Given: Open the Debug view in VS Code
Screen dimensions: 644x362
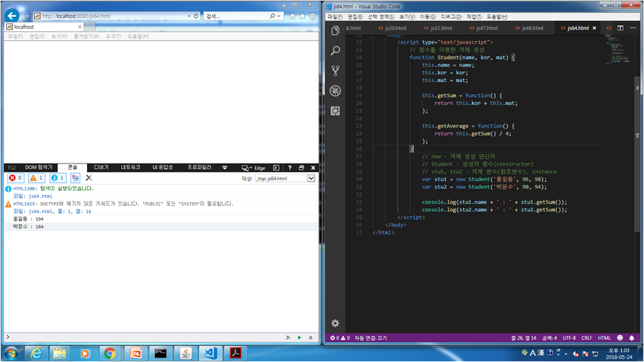Looking at the screenshot, I should pyautogui.click(x=335, y=90).
